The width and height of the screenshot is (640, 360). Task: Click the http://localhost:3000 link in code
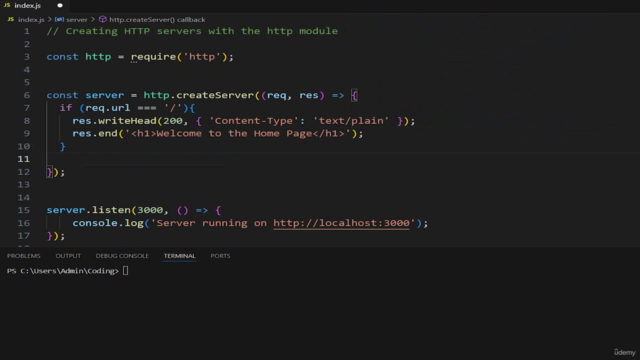[x=341, y=223]
